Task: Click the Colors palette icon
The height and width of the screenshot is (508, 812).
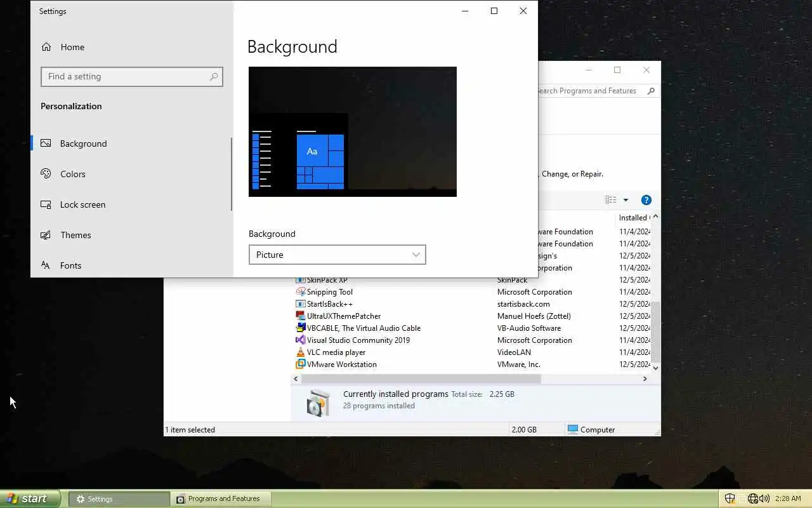Action: click(x=46, y=173)
